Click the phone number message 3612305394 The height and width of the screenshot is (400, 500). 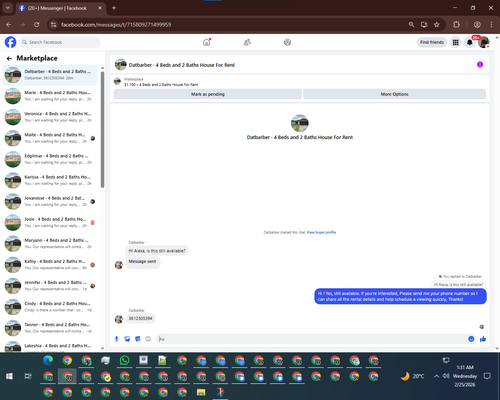coord(140,318)
